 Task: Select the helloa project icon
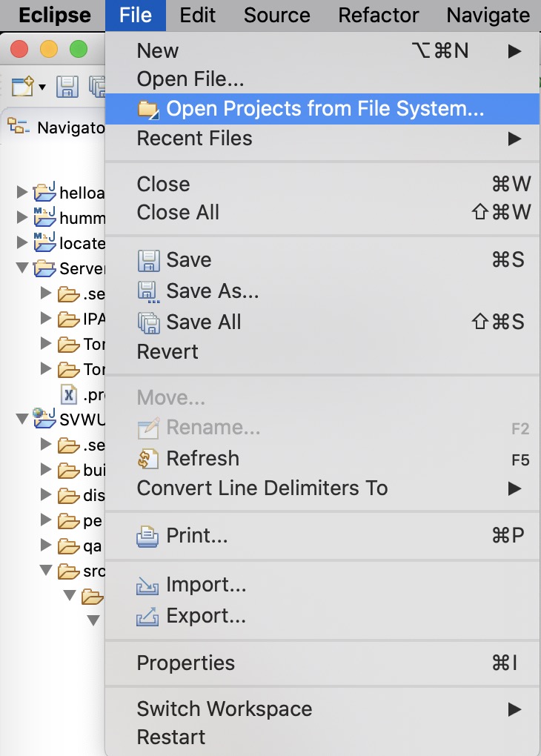[x=44, y=191]
